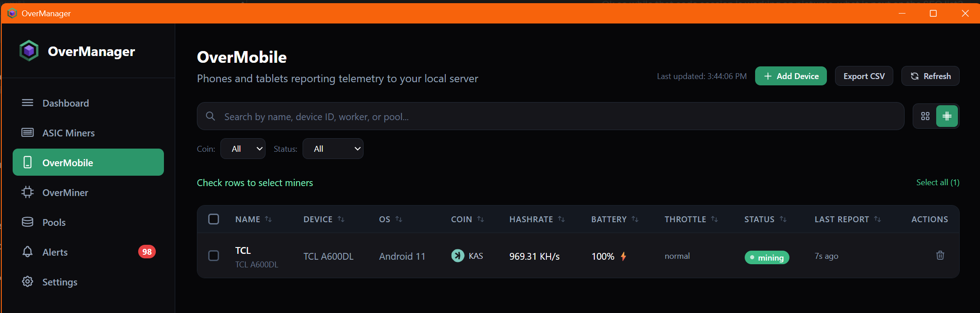Click the Dashboard hamburger icon
This screenshot has height=313, width=980.
click(28, 103)
